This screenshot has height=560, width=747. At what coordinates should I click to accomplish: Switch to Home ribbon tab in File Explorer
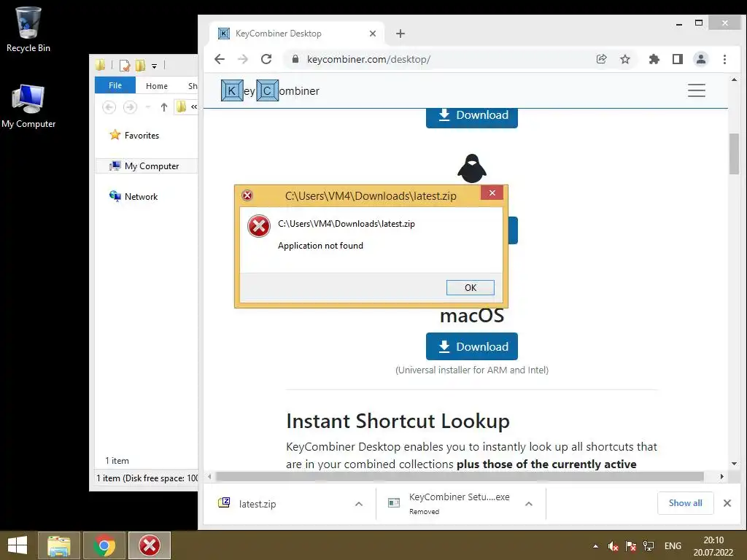click(x=157, y=86)
